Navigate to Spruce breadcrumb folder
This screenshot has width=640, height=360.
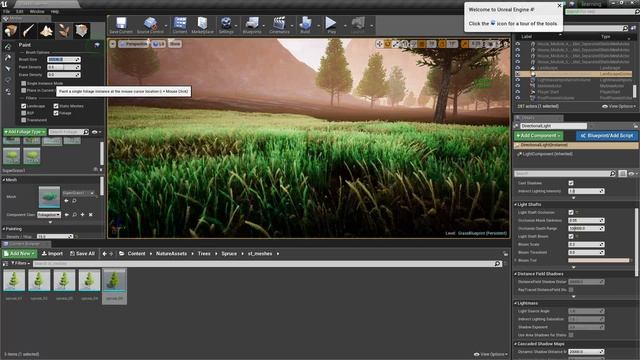(x=229, y=253)
